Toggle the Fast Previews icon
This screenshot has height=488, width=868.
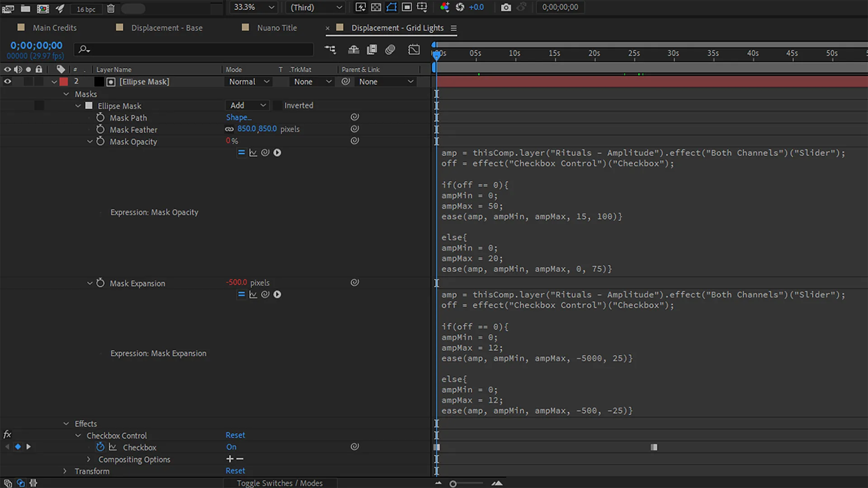click(x=360, y=7)
